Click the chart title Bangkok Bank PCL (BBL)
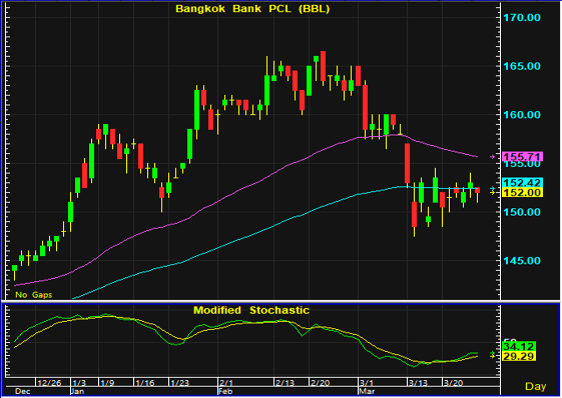Viewport: 562px width, 398px height. tap(252, 9)
